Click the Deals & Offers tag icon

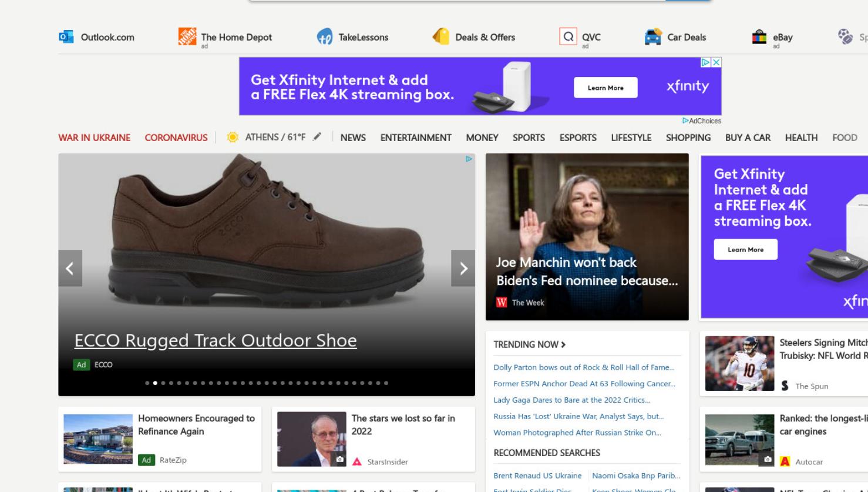(x=441, y=36)
